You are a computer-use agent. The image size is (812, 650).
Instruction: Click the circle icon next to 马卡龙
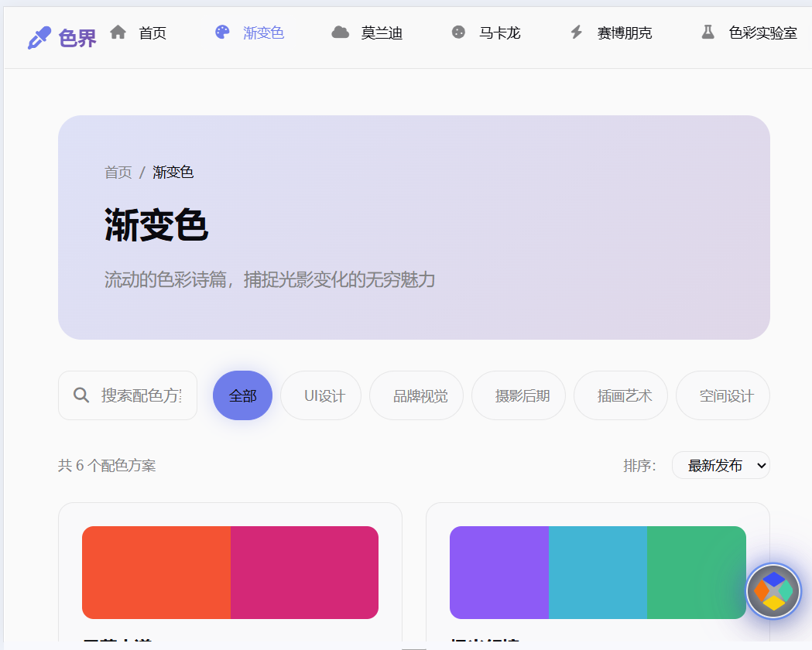tap(458, 32)
